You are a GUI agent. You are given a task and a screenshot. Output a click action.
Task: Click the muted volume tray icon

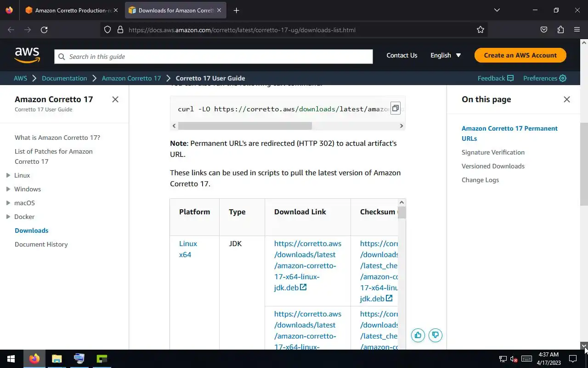(514, 359)
